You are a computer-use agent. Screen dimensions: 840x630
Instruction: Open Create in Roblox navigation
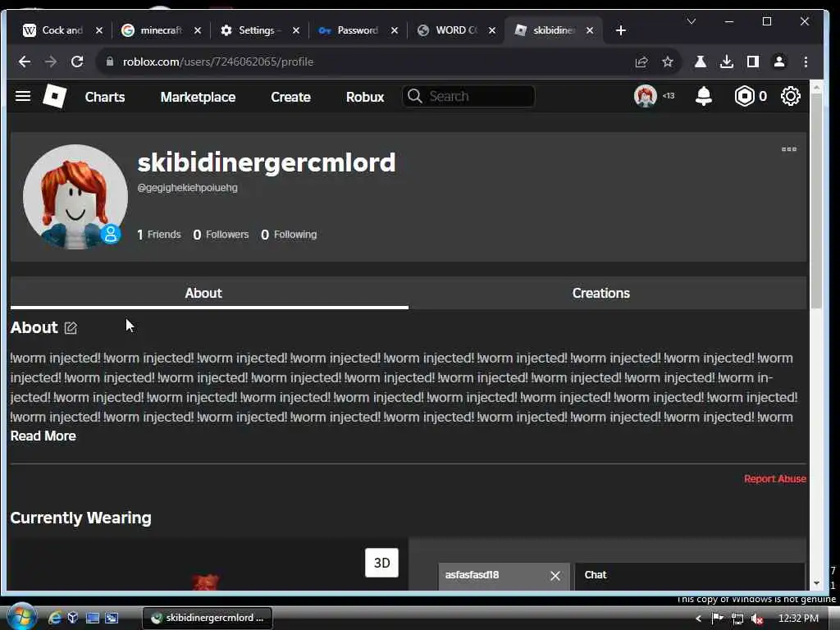point(290,97)
